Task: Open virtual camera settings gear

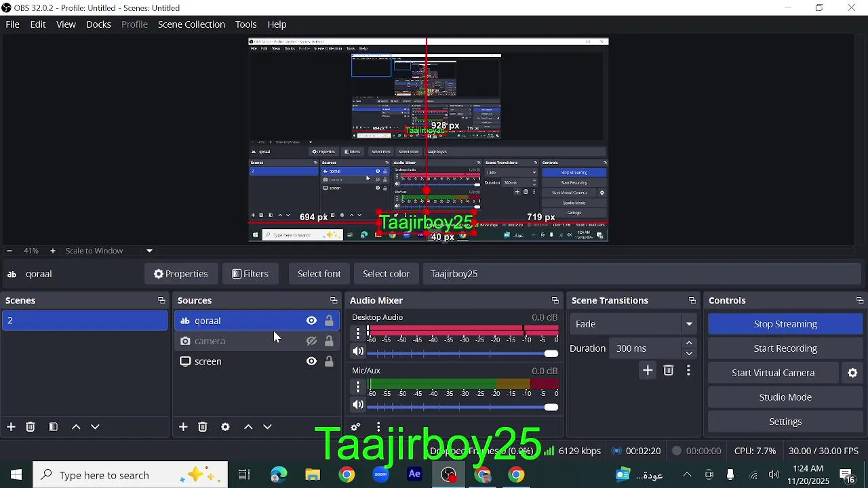Action: click(853, 373)
